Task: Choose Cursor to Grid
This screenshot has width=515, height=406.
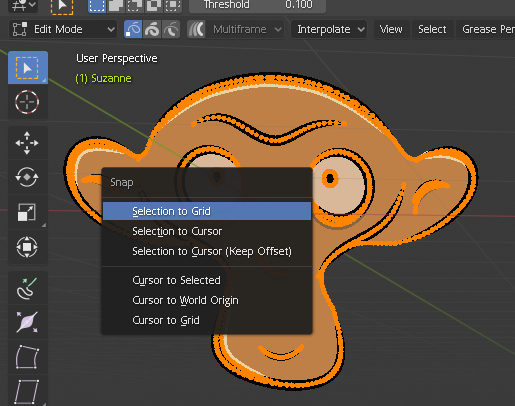Action: pos(207,320)
